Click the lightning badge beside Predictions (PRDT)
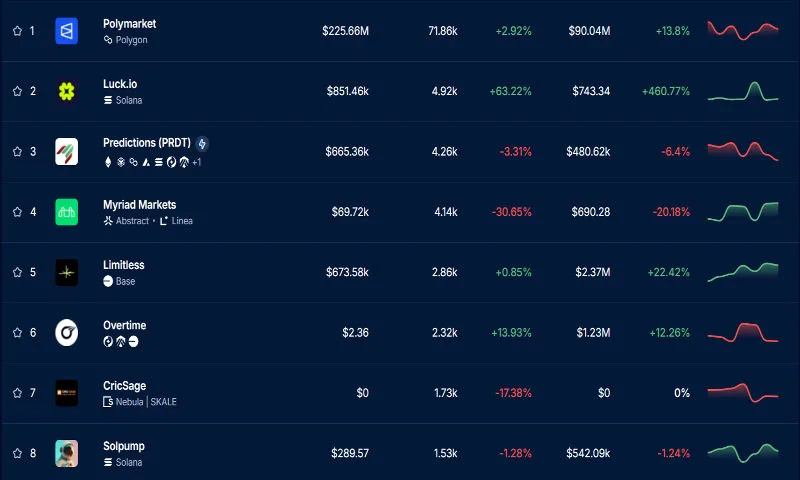800x480 pixels. pyautogui.click(x=202, y=144)
